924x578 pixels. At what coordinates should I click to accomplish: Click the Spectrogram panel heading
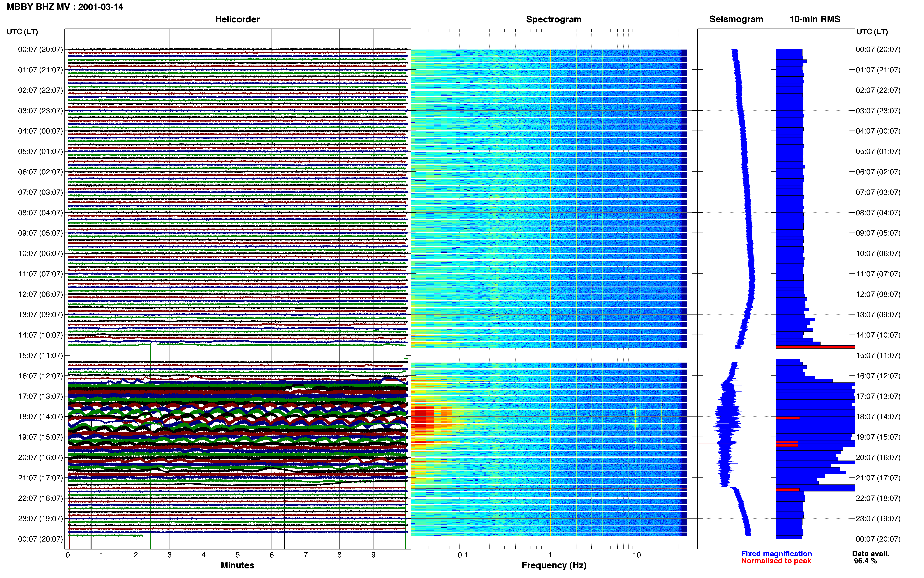point(554,20)
